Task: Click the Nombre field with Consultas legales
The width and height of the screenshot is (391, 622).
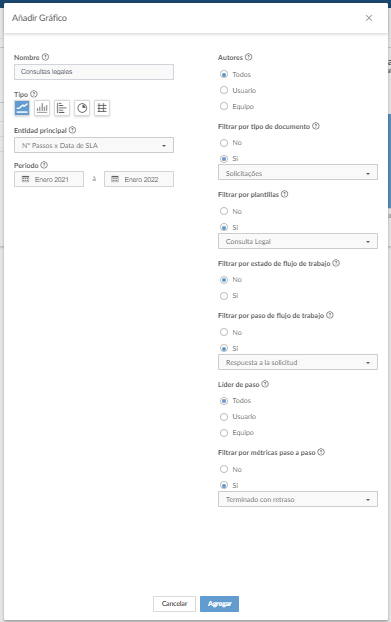Action: (x=94, y=72)
